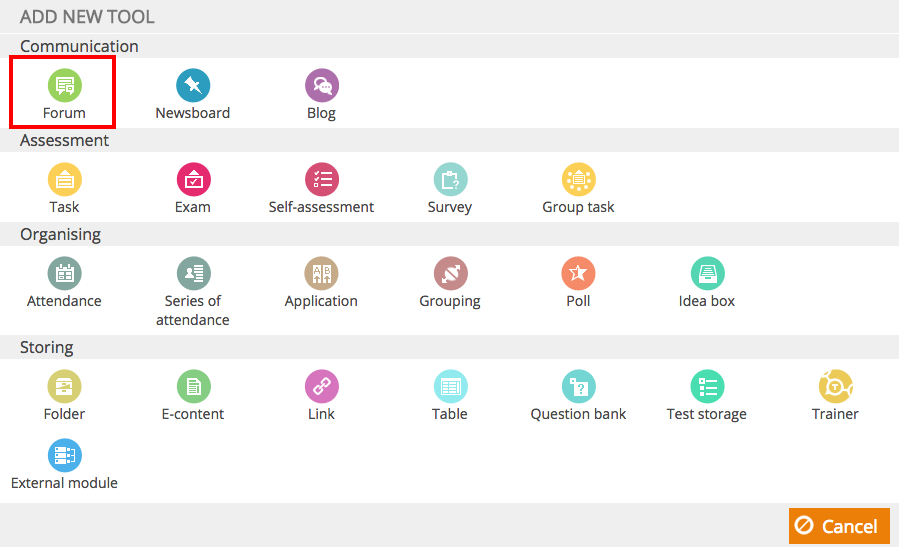Select the Exam tool icon
The height and width of the screenshot is (547, 899).
[x=193, y=179]
